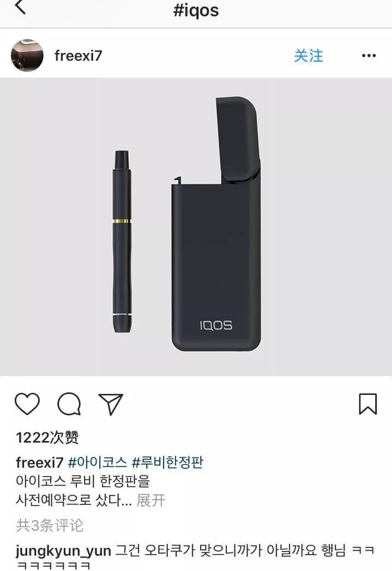392x571 pixels.
Task: Open freexi7 profile picture
Action: [x=27, y=55]
